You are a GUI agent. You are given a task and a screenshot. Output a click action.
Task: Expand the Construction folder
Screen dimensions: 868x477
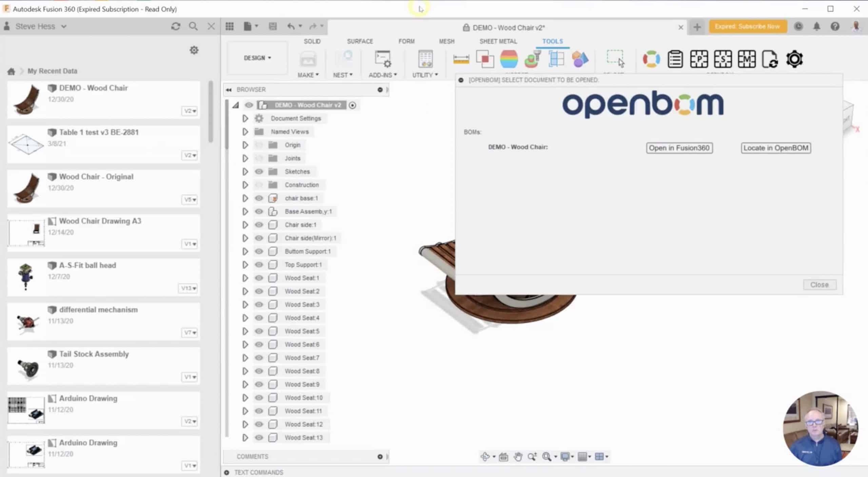[245, 185]
